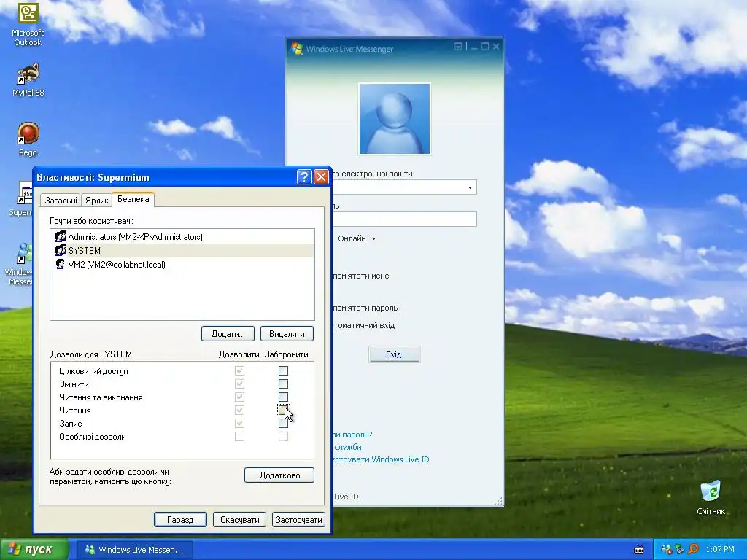Click the 1:07 PM clock in the tray
Screen dimensions: 747x560
(x=720, y=550)
